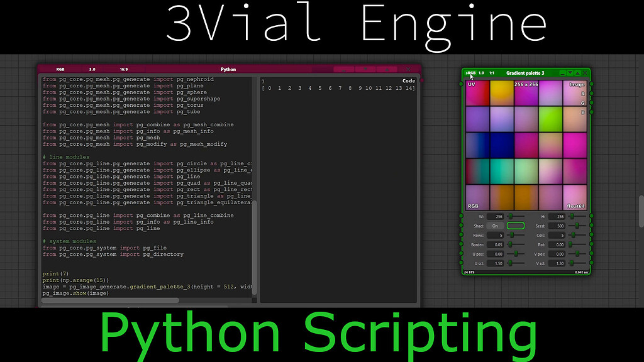Click the float64 data type label
644x362 pixels.
click(576, 206)
